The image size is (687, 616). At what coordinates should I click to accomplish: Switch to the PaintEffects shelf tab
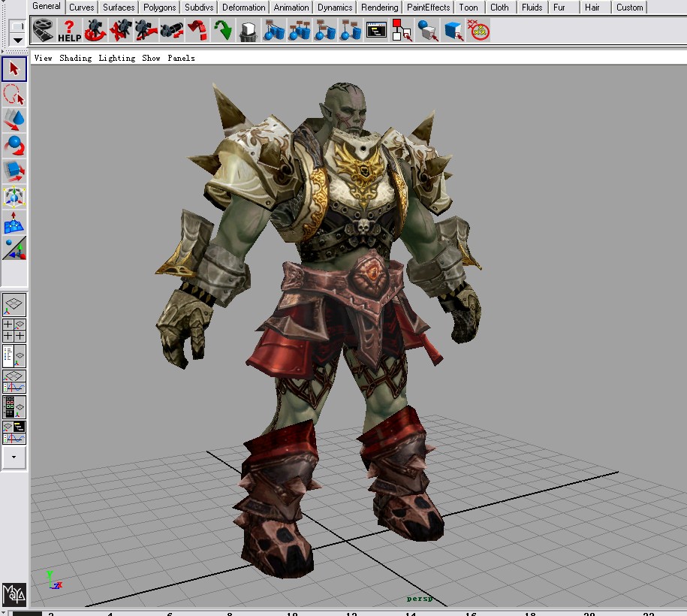pos(429,8)
